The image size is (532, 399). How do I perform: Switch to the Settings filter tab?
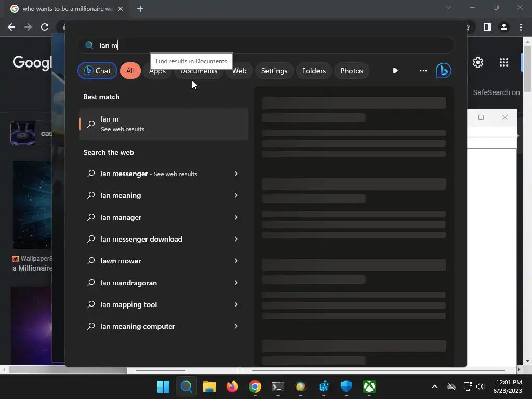click(274, 71)
